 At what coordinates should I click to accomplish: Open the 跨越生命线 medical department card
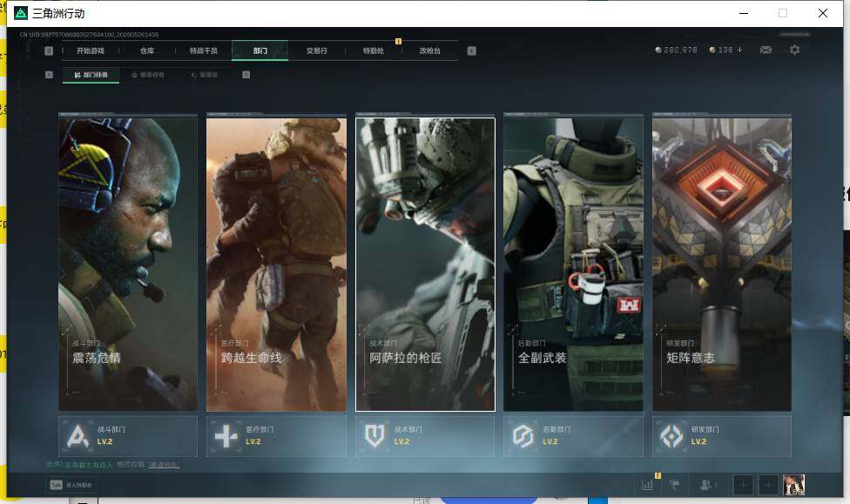click(x=276, y=265)
